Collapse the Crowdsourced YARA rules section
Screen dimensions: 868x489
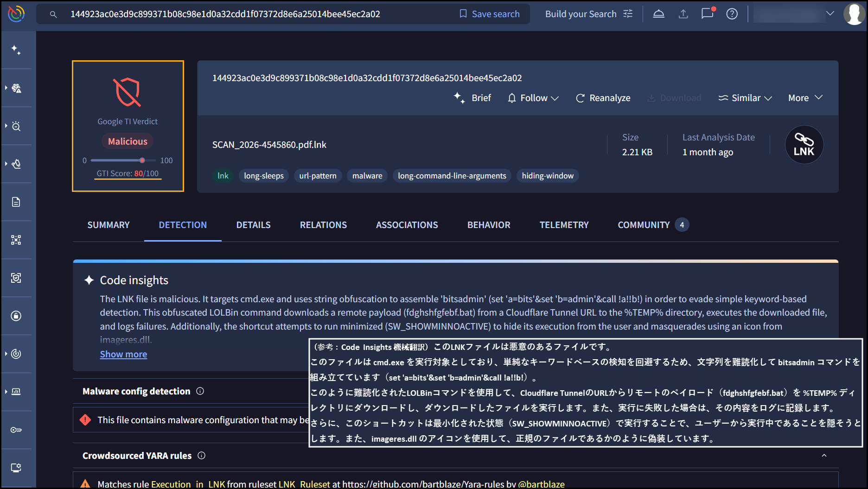pos(824,456)
